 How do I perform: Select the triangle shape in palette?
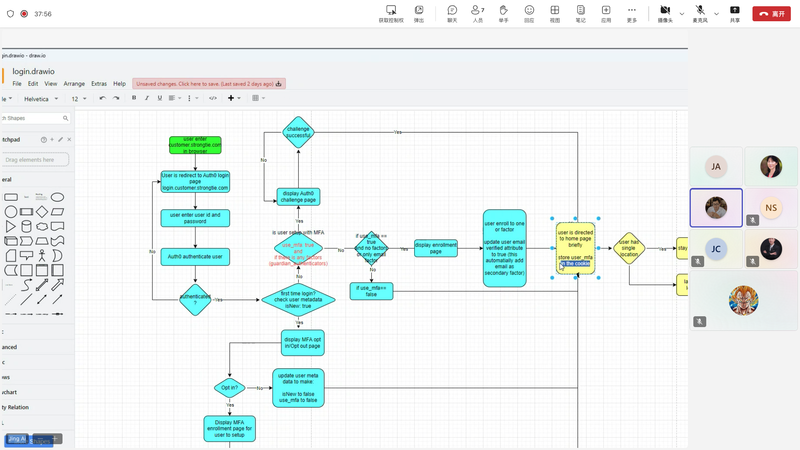(11, 227)
